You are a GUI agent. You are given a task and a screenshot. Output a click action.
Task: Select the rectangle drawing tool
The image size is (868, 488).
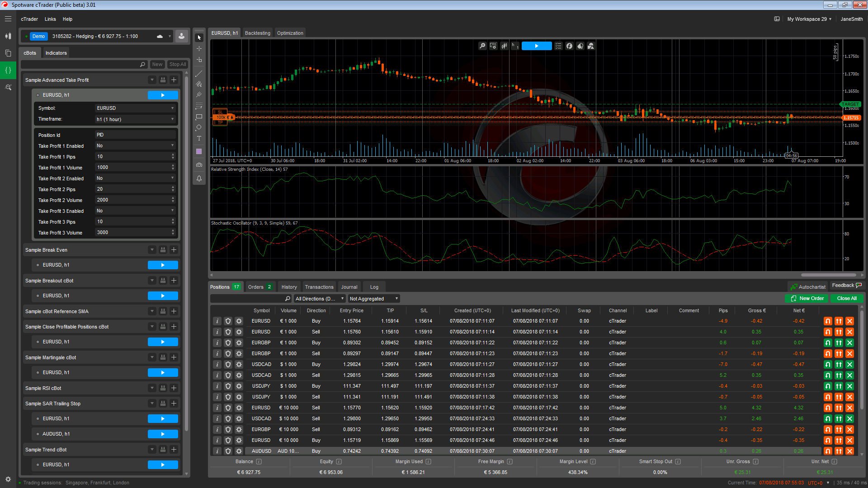point(199,117)
